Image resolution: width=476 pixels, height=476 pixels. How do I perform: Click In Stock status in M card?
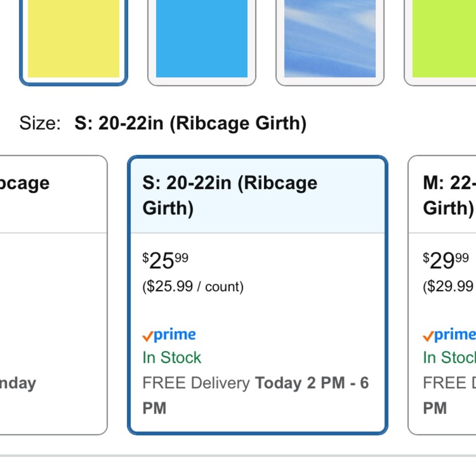449,357
